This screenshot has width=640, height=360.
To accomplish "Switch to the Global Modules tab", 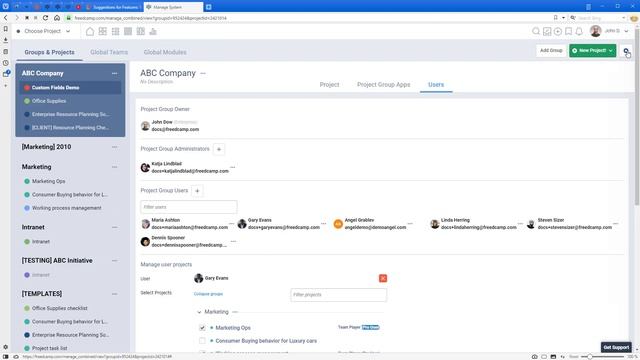I will [165, 52].
